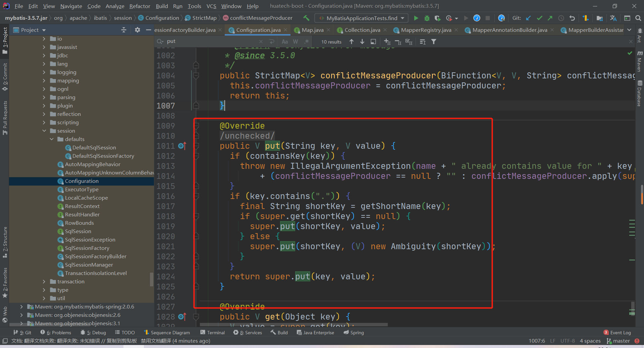Image resolution: width=644 pixels, height=348 pixels.
Task: Expand the reflection folder
Action: pyautogui.click(x=44, y=114)
